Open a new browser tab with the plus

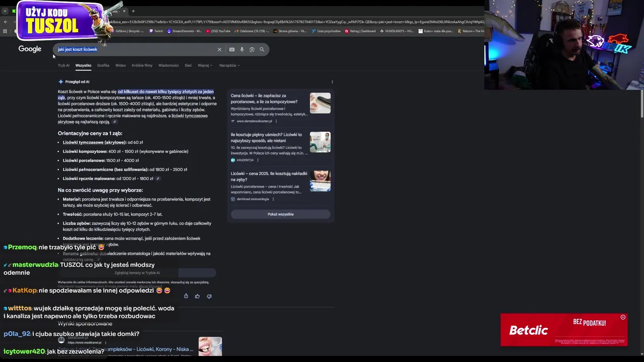[133, 11]
